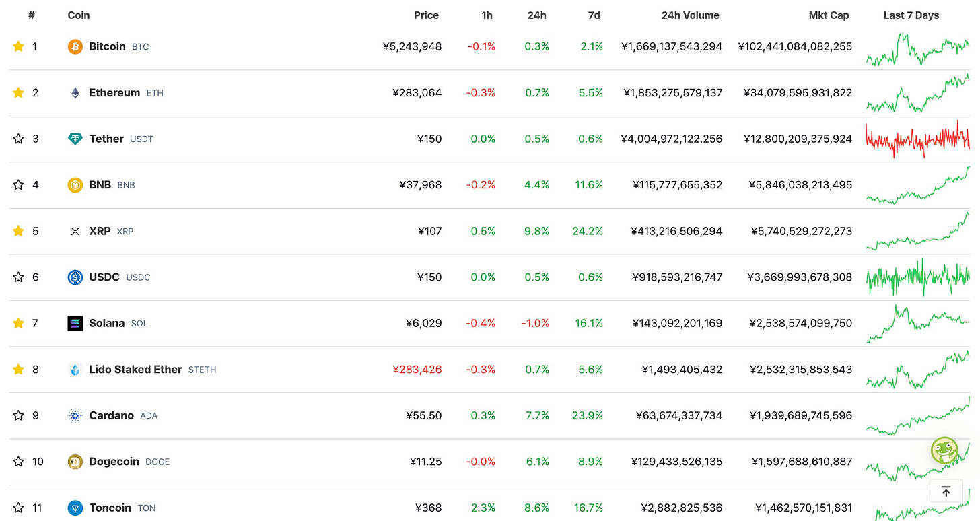Select Toncoin's 1h change 2.3%
This screenshot has width=980, height=521.
484,508
